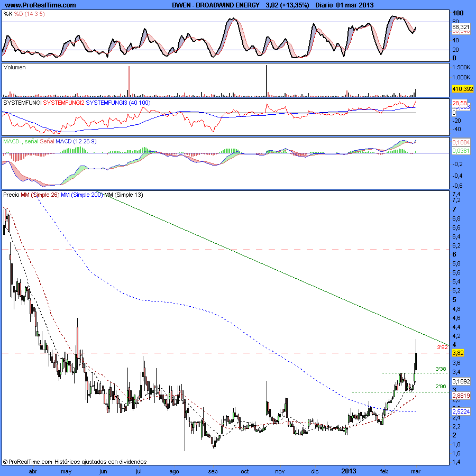The width and height of the screenshot is (476, 476).
Task: Click the blue MACD (12 26 9) label
Action: 76,141
